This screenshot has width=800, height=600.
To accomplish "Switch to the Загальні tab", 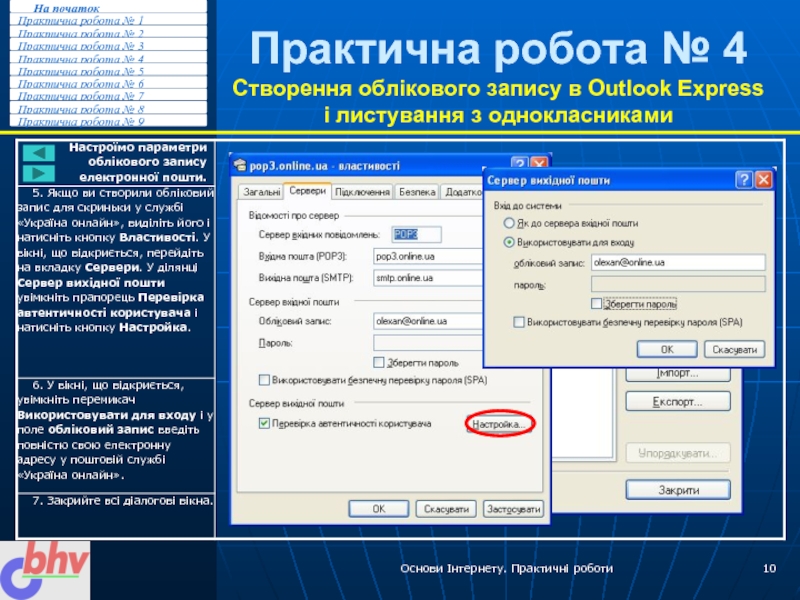I will [x=261, y=192].
